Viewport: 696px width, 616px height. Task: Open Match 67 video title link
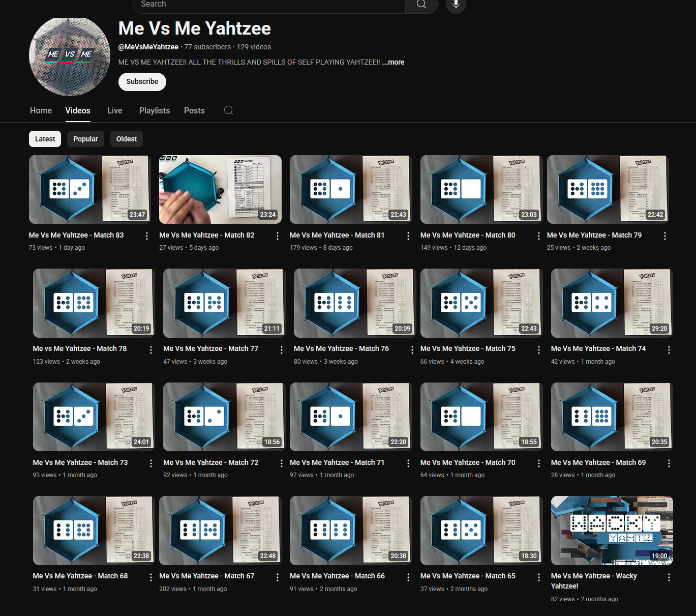tap(207, 576)
